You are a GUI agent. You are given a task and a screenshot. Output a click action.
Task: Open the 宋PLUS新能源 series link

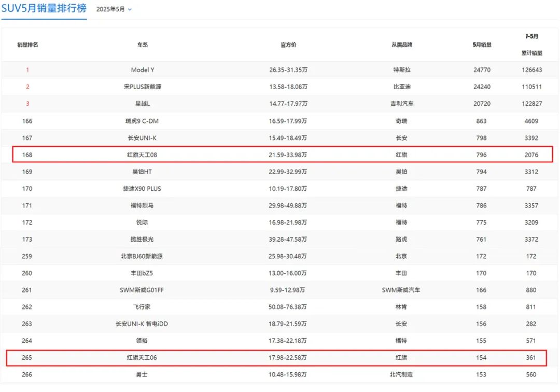pos(142,87)
